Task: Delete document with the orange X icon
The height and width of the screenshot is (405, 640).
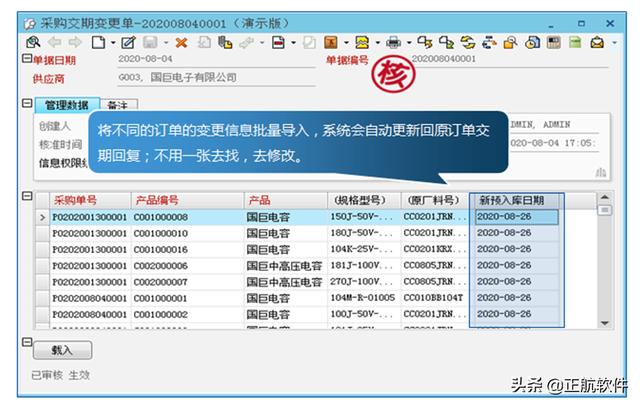Action: coord(181,42)
